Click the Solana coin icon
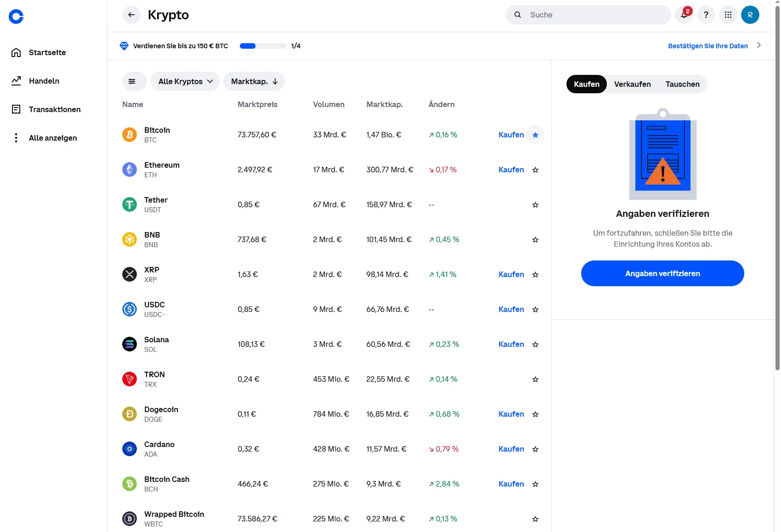Image resolution: width=781 pixels, height=532 pixels. tap(130, 344)
